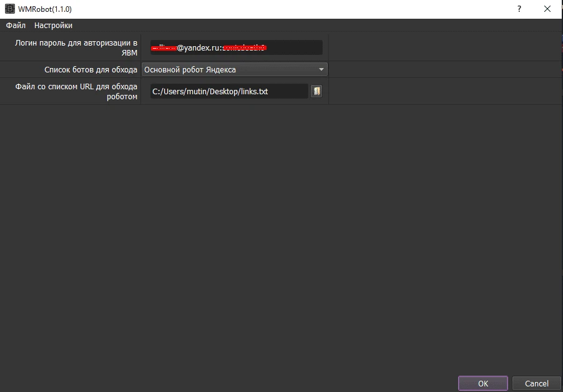Image resolution: width=563 pixels, height=392 pixels.
Task: Click the links.txt filename inside the path field
Action: (x=255, y=92)
